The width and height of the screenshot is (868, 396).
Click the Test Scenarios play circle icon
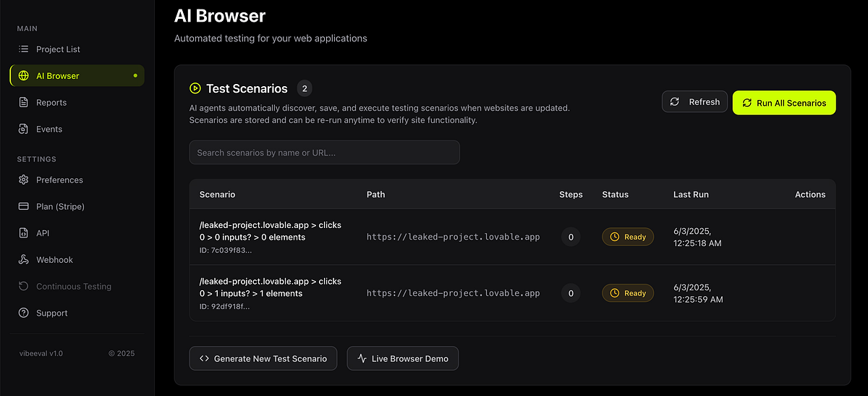click(195, 88)
